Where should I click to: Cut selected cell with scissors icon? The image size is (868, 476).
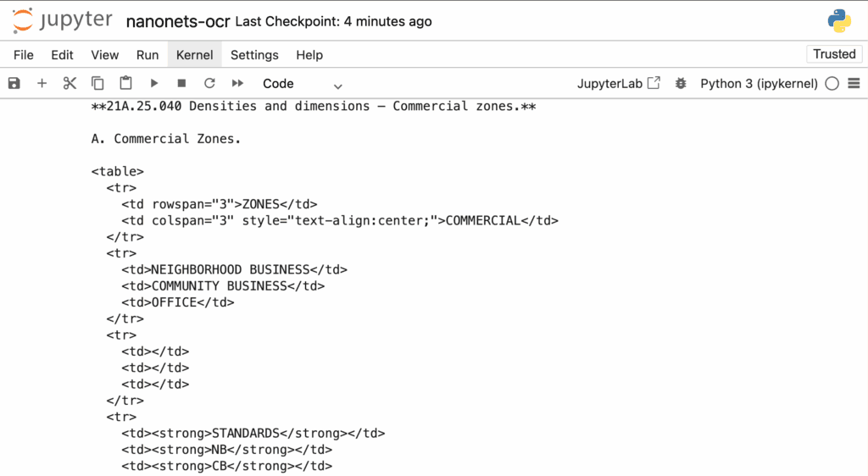point(70,84)
